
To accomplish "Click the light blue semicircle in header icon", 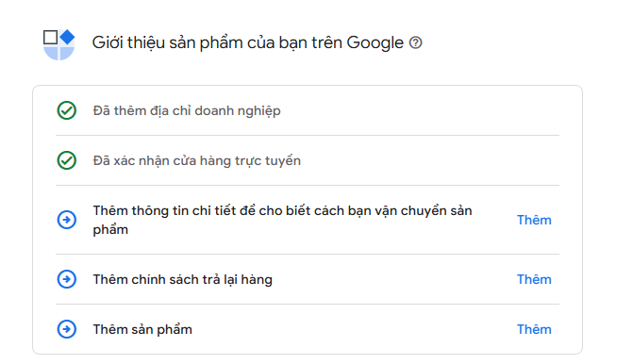I will click(x=58, y=53).
